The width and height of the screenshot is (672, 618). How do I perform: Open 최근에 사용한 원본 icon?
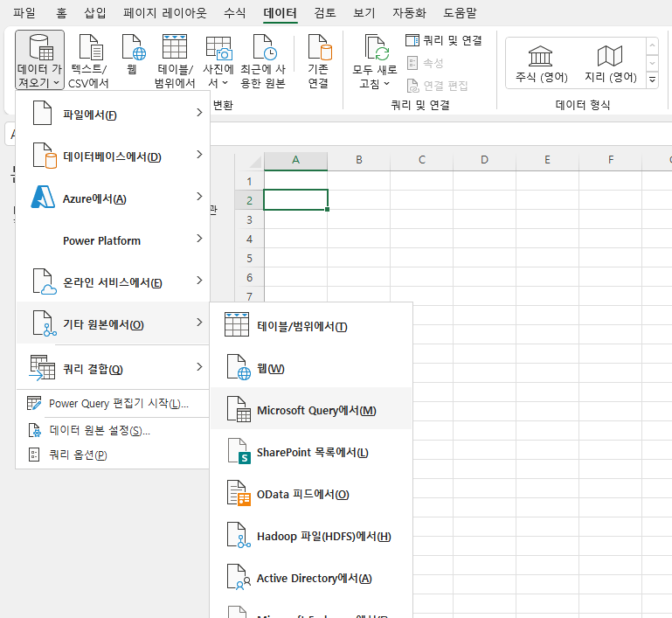(263, 60)
